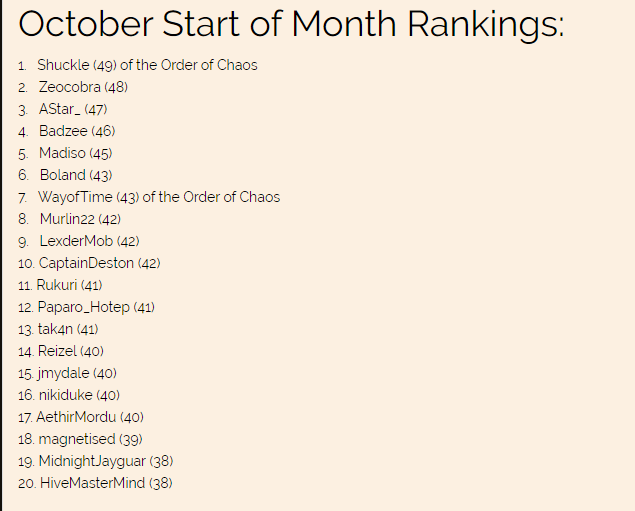The width and height of the screenshot is (635, 511).
Task: Click the CaptainDeston (42) entry
Action: click(99, 263)
